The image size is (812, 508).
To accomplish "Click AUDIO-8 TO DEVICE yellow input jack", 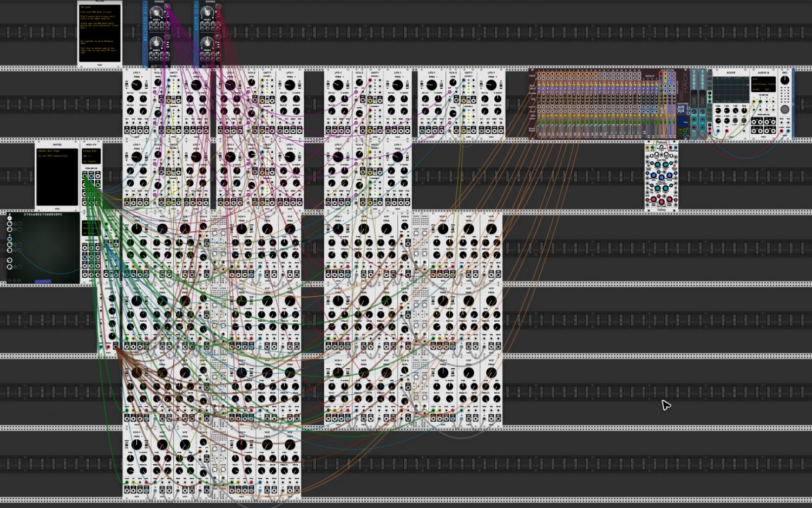I will click(754, 101).
